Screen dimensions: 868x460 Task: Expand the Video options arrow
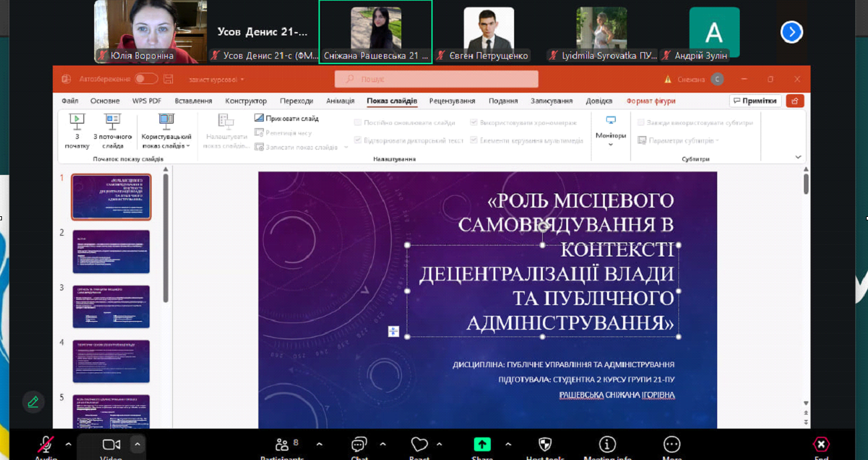(137, 444)
